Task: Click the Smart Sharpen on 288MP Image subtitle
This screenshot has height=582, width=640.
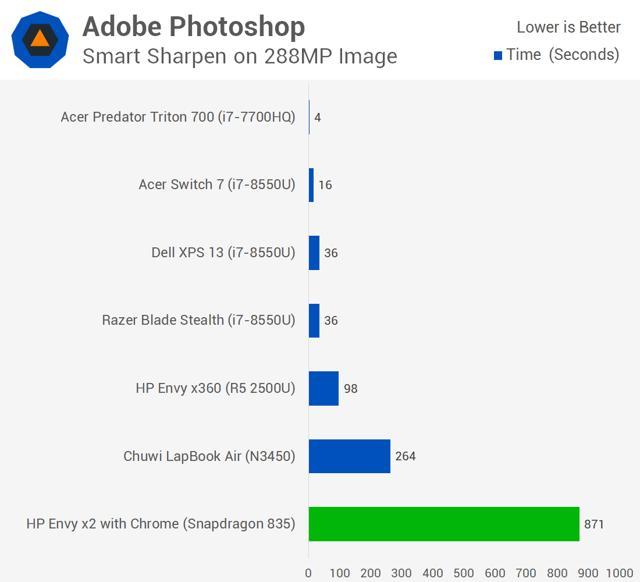Action: coord(240,56)
